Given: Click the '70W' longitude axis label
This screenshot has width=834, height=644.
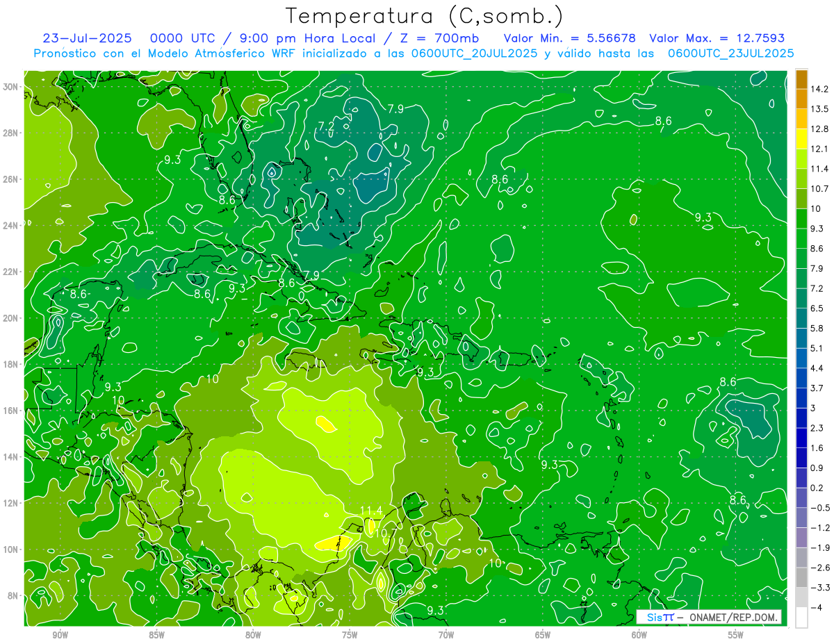Looking at the screenshot, I should 446,635.
